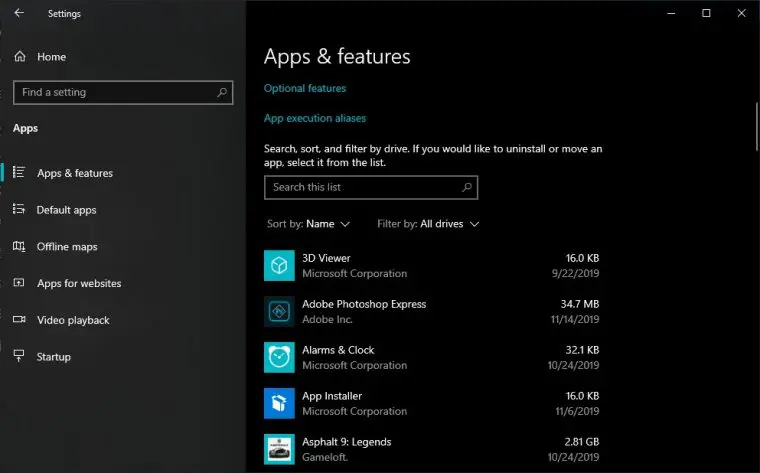Click the 3D Viewer app icon
The width and height of the screenshot is (760, 473).
pyautogui.click(x=279, y=266)
